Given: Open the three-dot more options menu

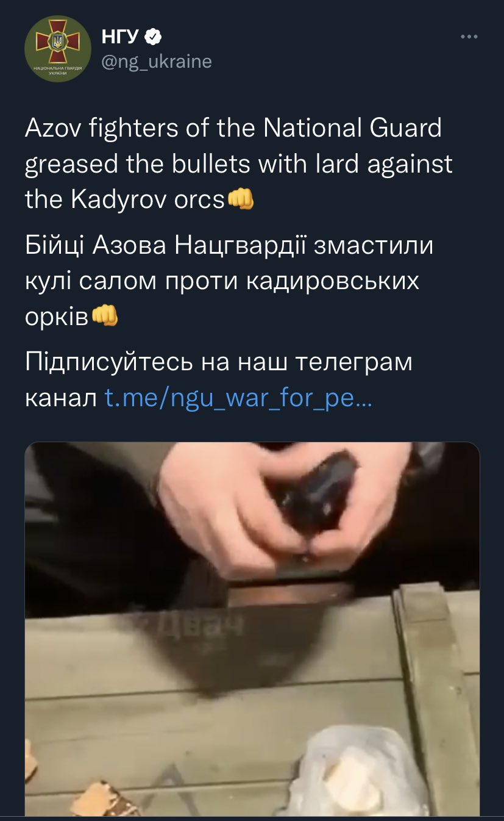Looking at the screenshot, I should [469, 37].
